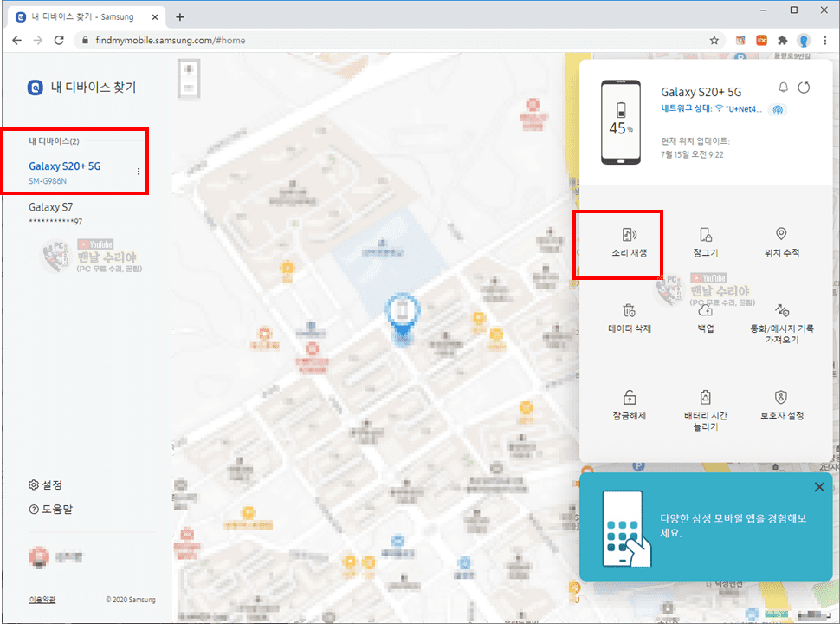Open a new browser tab
This screenshot has height=624, width=840.
[x=180, y=17]
